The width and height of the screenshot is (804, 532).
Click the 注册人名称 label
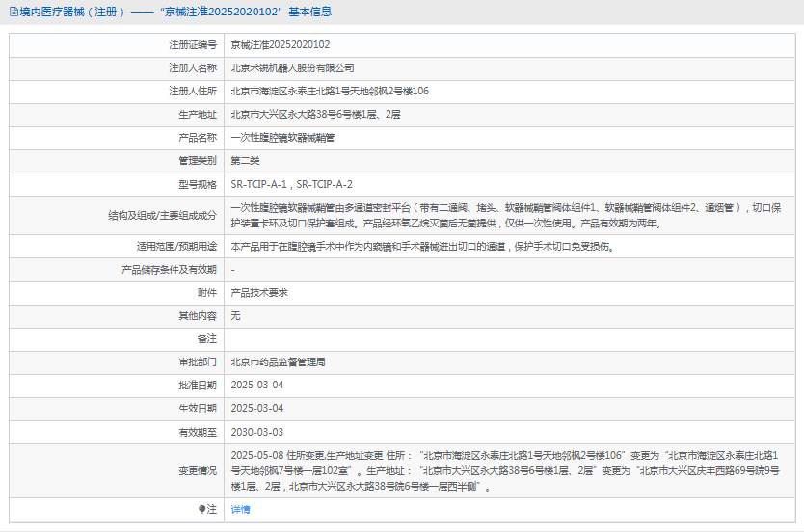click(193, 68)
